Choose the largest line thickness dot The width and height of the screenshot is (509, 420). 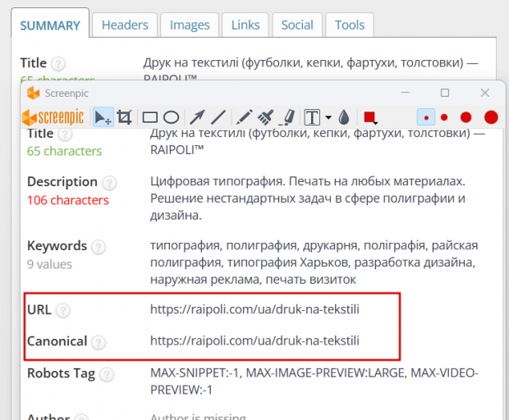click(491, 117)
